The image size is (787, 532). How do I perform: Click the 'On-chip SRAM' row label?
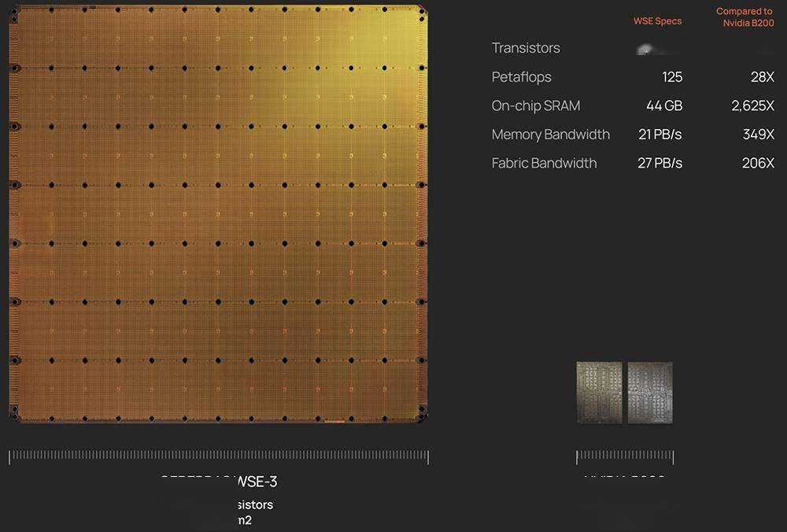535,105
